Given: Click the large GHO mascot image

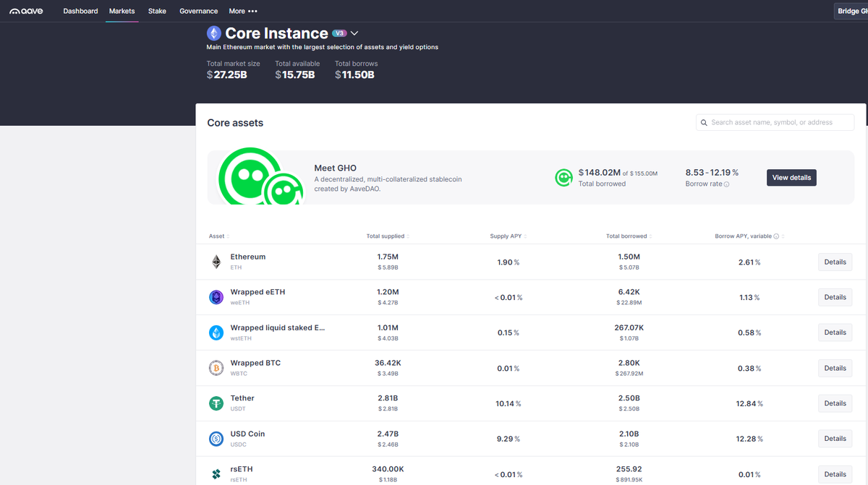Looking at the screenshot, I should coord(261,177).
